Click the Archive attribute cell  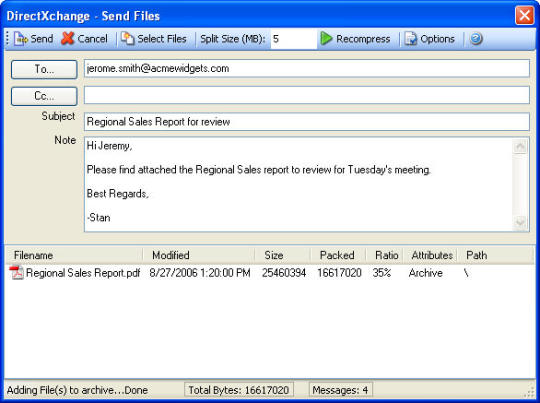[426, 273]
